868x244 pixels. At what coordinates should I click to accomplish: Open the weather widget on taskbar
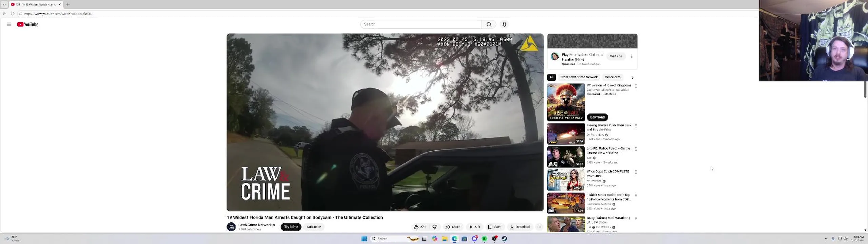pyautogui.click(x=12, y=239)
